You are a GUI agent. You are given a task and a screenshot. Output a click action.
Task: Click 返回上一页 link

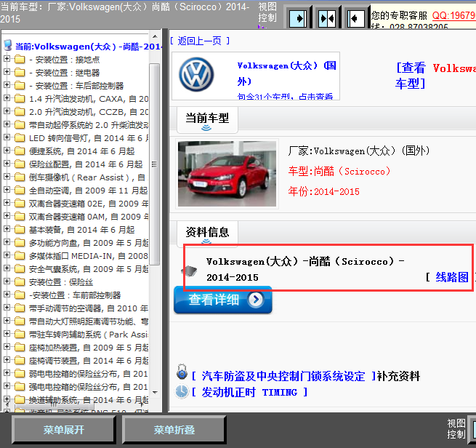pyautogui.click(x=199, y=41)
